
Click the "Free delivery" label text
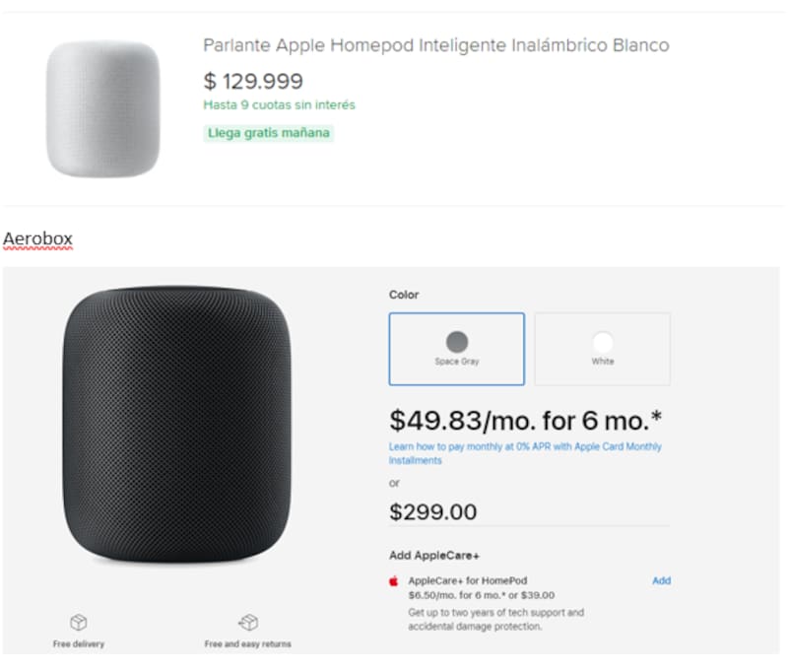point(78,644)
